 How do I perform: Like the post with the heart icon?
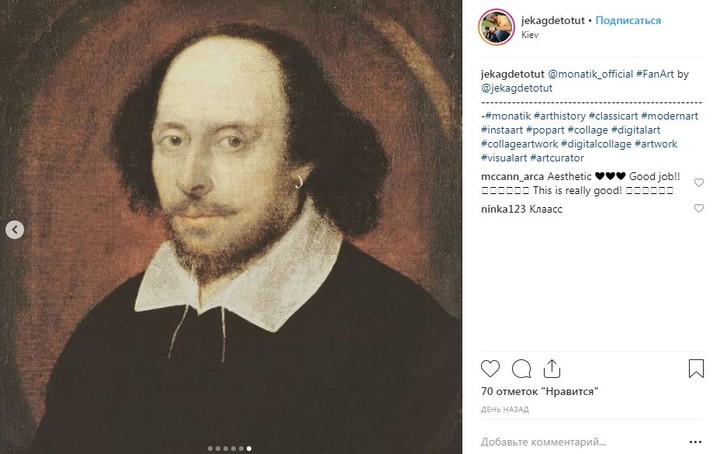[490, 367]
